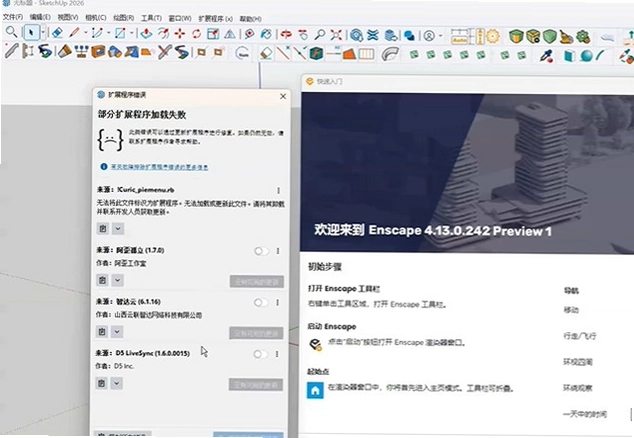Activate the Move tool with red arrows
Image resolution: width=634 pixels, height=438 pixels.
(180, 34)
